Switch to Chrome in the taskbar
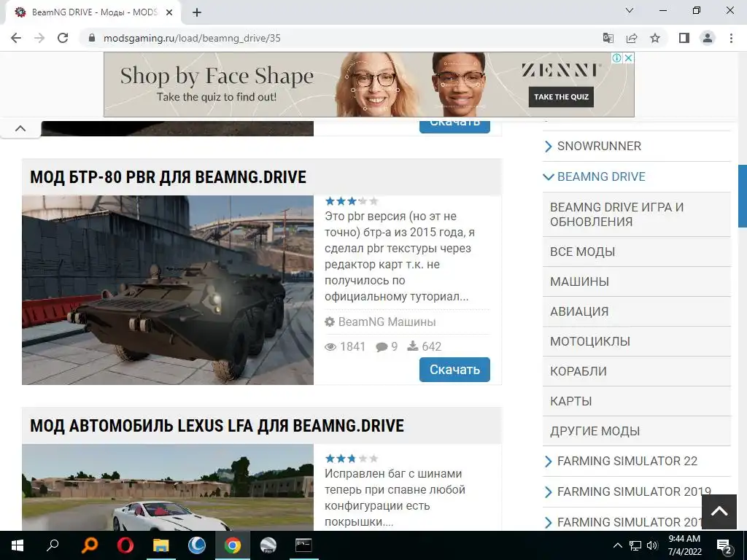 point(233,545)
